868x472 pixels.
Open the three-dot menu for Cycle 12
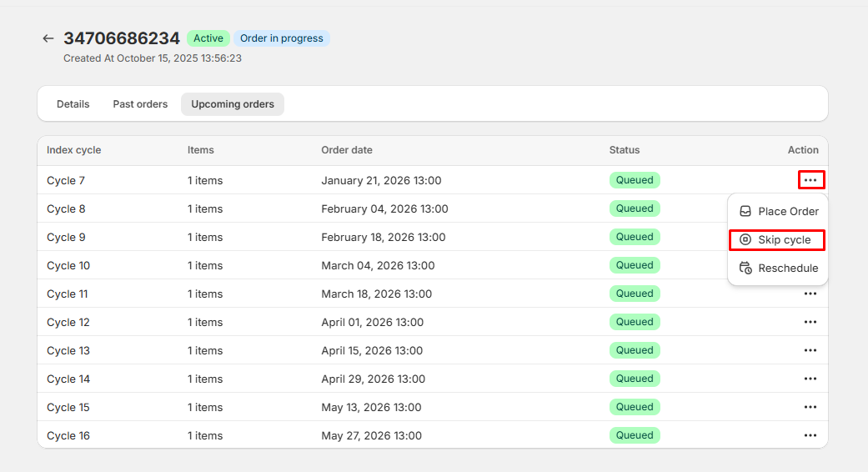click(810, 322)
